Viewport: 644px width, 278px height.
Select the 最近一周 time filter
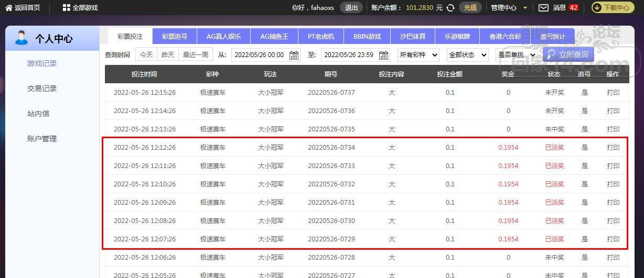pos(195,55)
